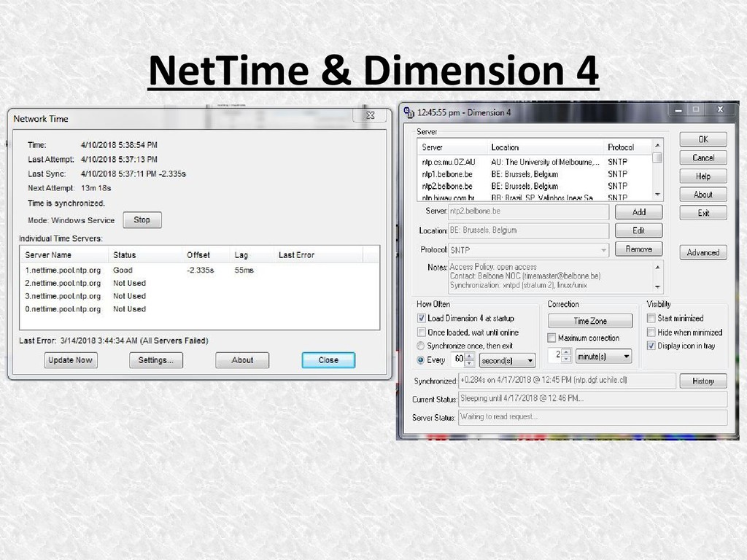747x560 pixels.
Task: Click the Protocol column header
Action: [627, 147]
